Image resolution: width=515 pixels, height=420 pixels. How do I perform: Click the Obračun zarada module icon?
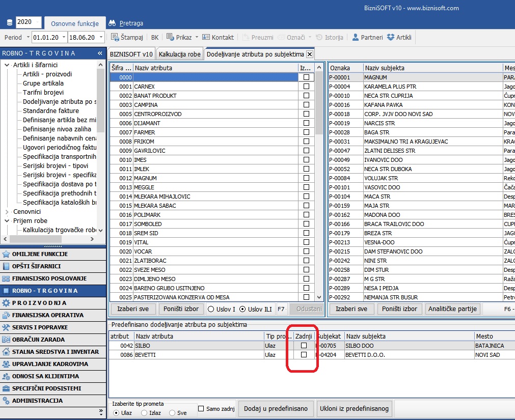point(6,339)
